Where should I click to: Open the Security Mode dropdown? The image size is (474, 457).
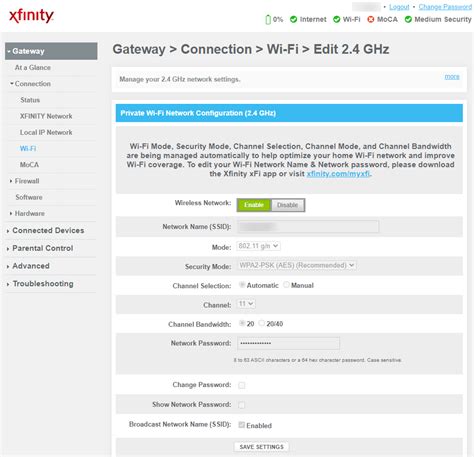296,265
